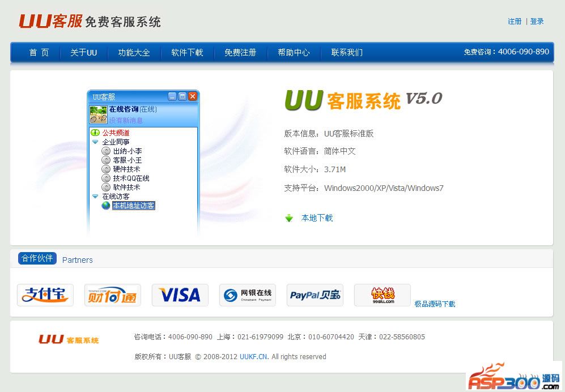This screenshot has width=565, height=392.
Task: Open the 注册 link
Action: pos(515,22)
